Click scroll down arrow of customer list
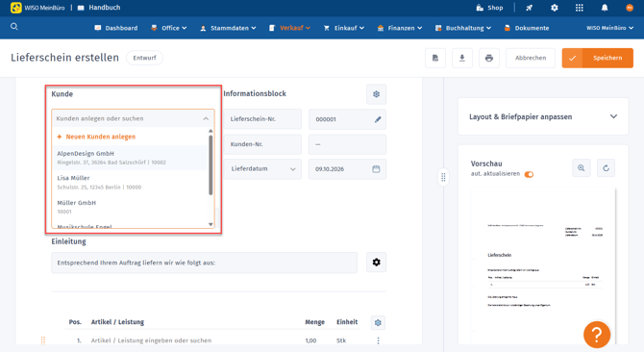644x352 pixels. pyautogui.click(x=211, y=224)
